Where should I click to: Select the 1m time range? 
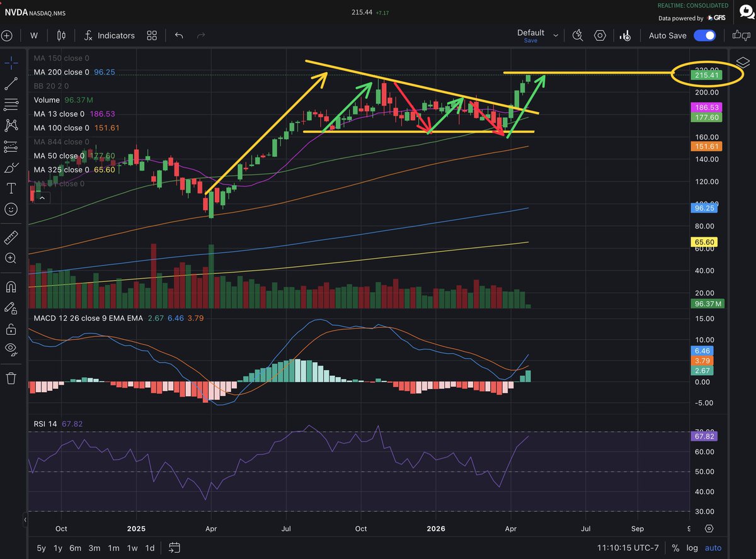(113, 548)
